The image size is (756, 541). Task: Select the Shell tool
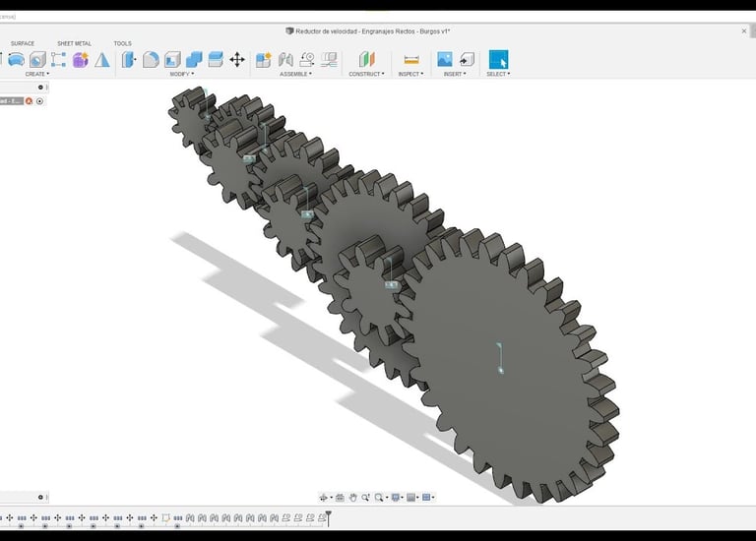coord(172,60)
